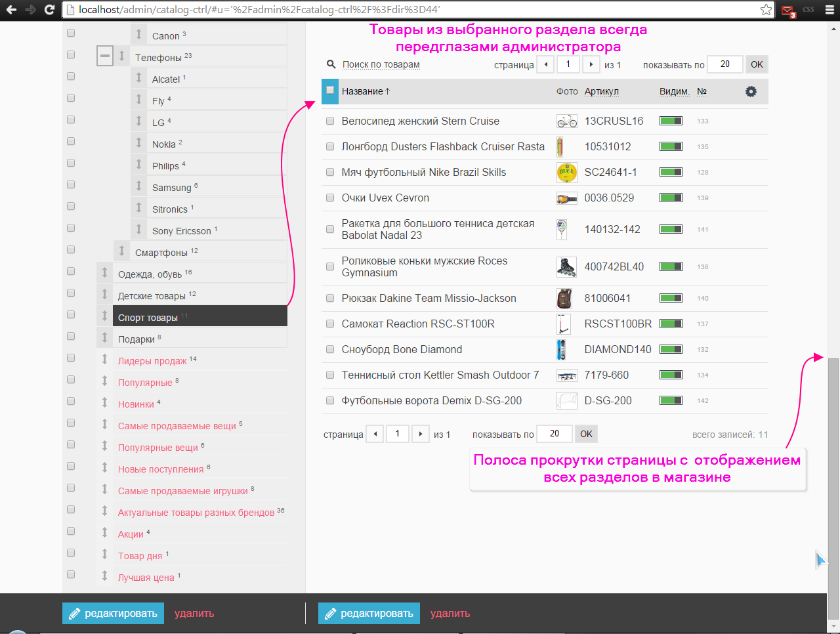Screen dimensions: 840x634
Task: Reload the page with browser refresh icon
Action: tap(49, 10)
